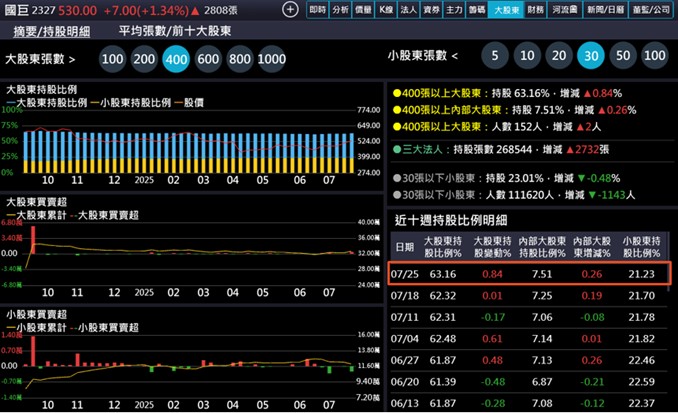Click the 07/25 row in holdings table

point(530,273)
